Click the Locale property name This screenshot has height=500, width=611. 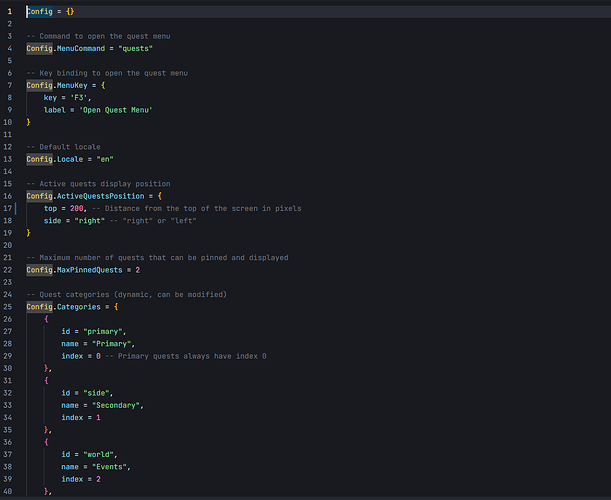[70, 159]
